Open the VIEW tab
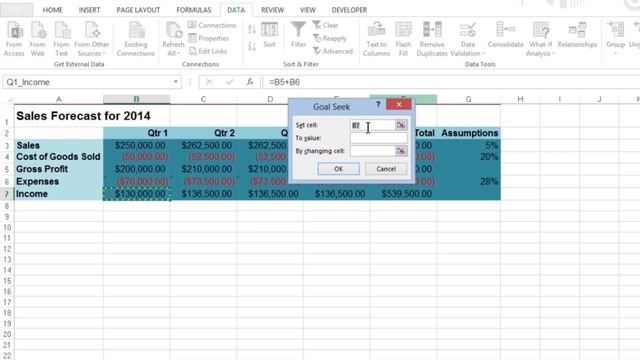The height and width of the screenshot is (360, 640). [x=307, y=10]
